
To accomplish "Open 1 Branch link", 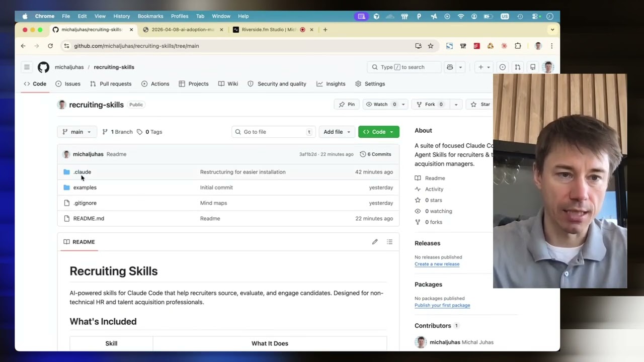I will pos(117,132).
